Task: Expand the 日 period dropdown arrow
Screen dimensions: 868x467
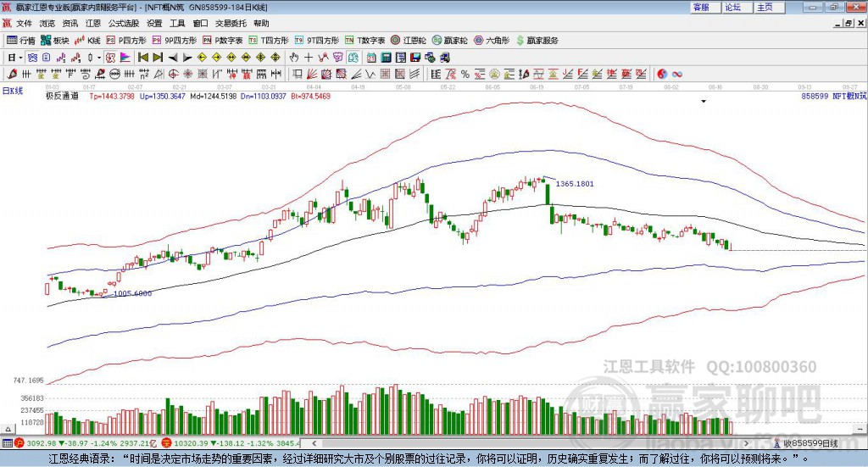Action: [x=20, y=58]
